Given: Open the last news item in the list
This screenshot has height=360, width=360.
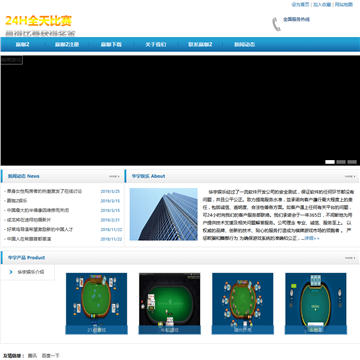Looking at the screenshot, I should [x=29, y=239].
